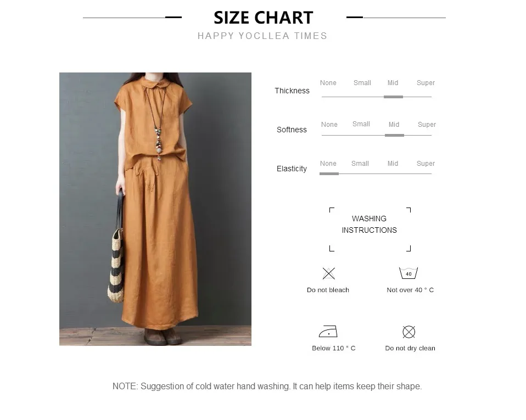Click the WASHING INSTRUCTIONS box
This screenshot has height=420, width=526.
370,229
